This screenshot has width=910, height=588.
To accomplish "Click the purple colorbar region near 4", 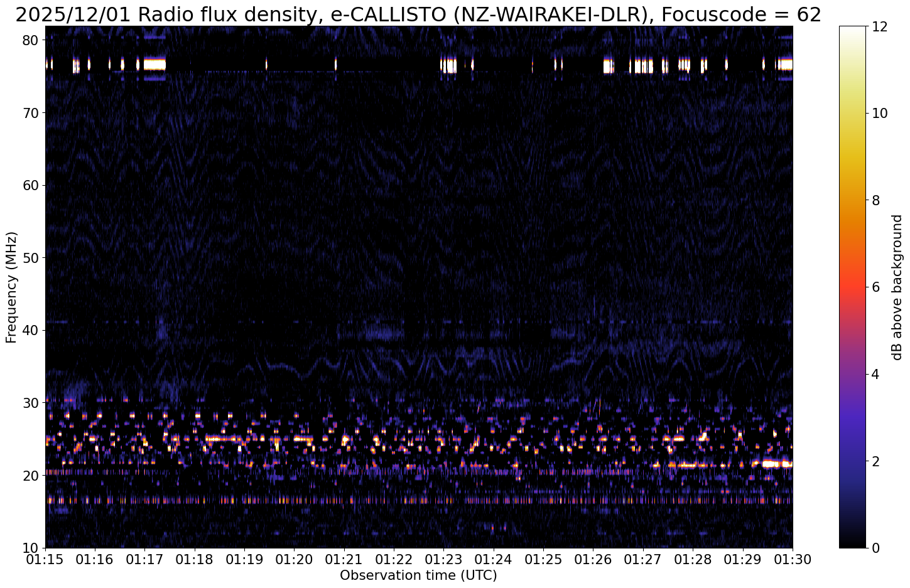I will [x=852, y=374].
